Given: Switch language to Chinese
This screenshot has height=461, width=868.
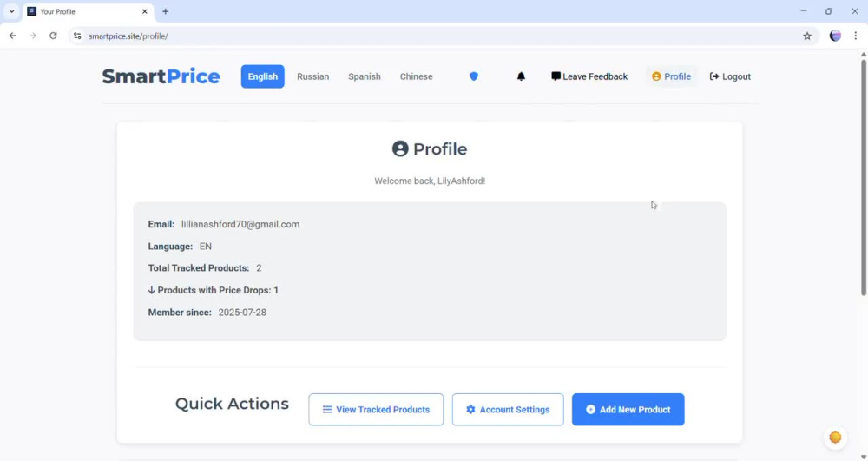Looking at the screenshot, I should (417, 76).
